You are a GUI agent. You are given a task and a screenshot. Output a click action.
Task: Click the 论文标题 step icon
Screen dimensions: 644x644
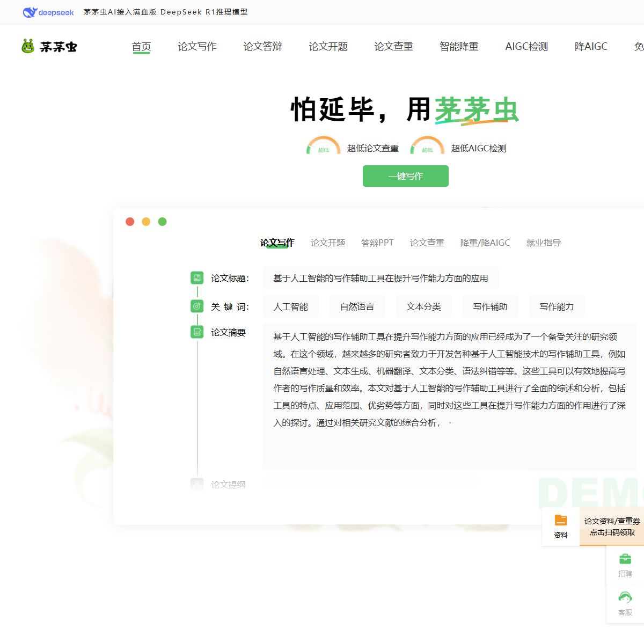click(x=197, y=278)
